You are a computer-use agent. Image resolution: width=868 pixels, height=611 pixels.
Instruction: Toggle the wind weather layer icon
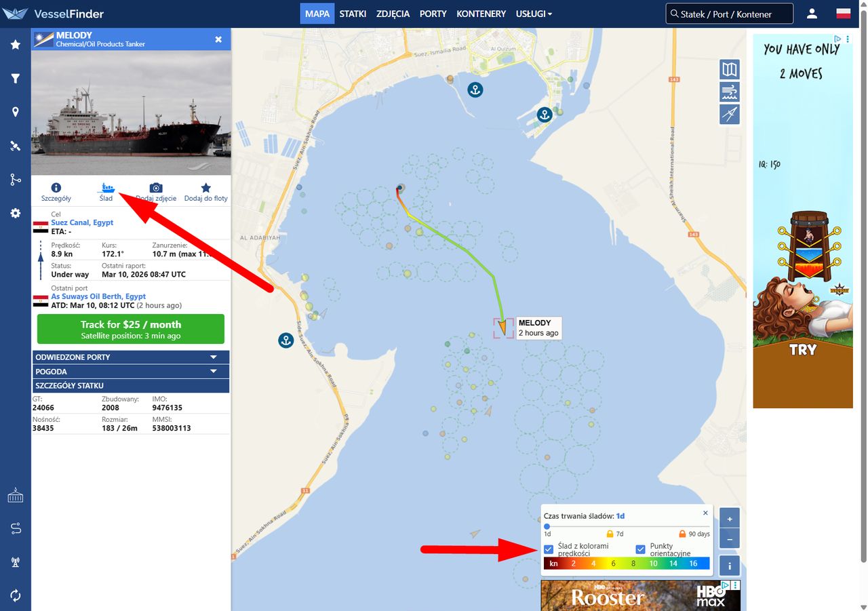[730, 92]
